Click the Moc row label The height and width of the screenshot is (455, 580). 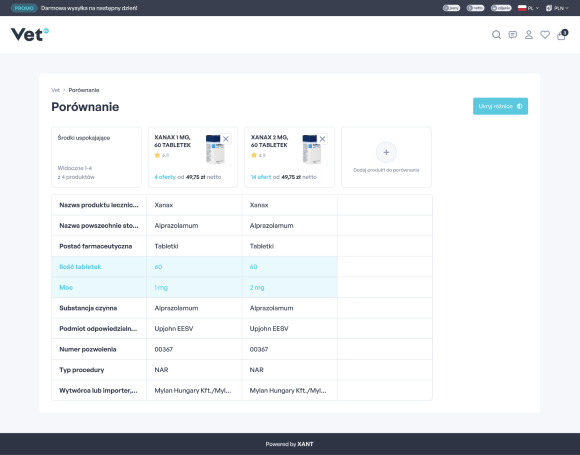pyautogui.click(x=66, y=287)
